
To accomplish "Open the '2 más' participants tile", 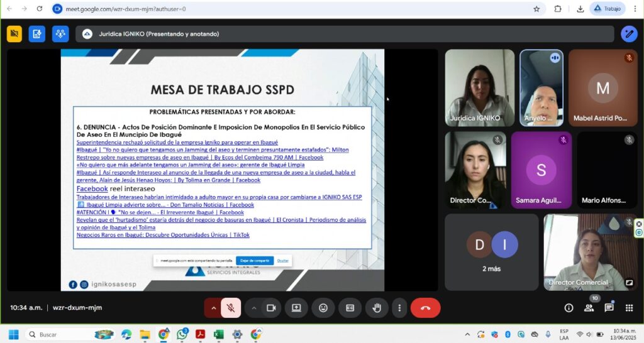I will pyautogui.click(x=492, y=252).
